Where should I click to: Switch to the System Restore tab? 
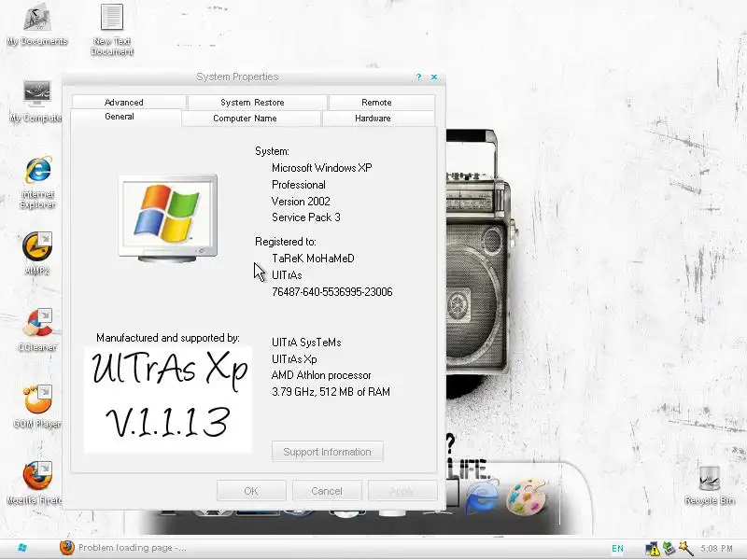point(252,103)
